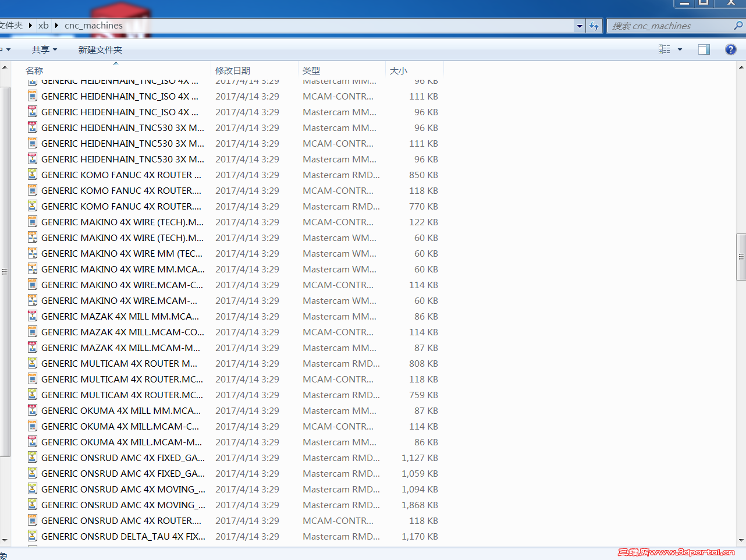Viewport: 746px width, 560px height.
Task: Click icon of ONSRUD AMC FIXED_GA 1,059 KB file
Action: 33,473
